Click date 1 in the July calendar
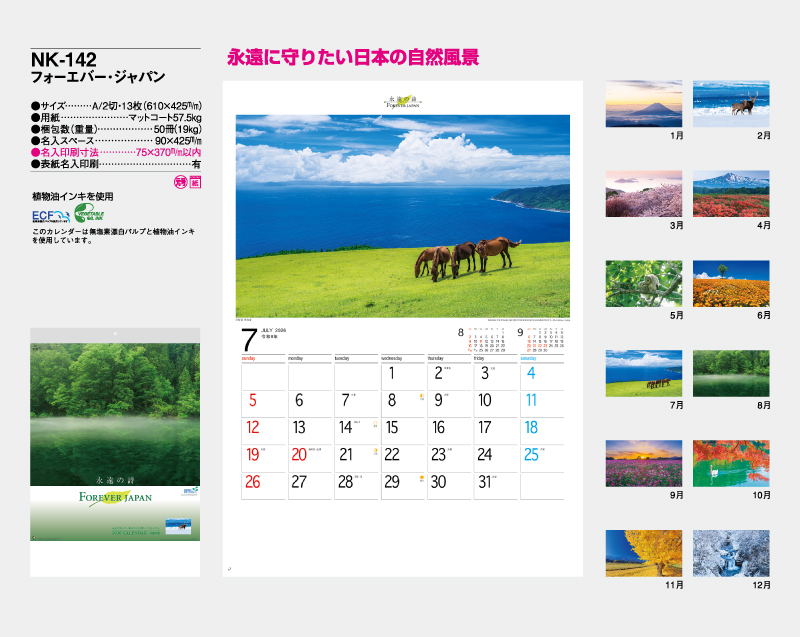Screen dimensions: 800x637 click(391, 373)
